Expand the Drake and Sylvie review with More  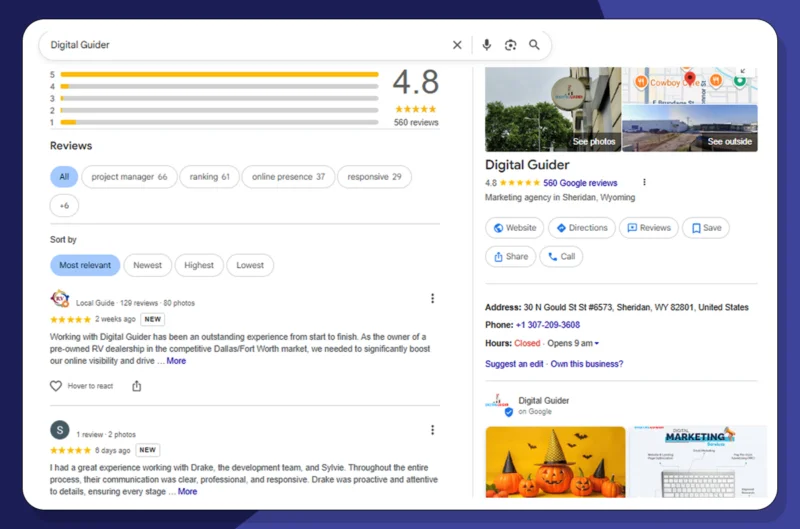tap(187, 491)
